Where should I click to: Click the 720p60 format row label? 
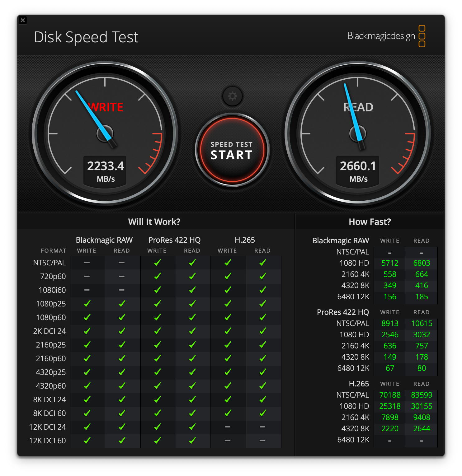[53, 277]
